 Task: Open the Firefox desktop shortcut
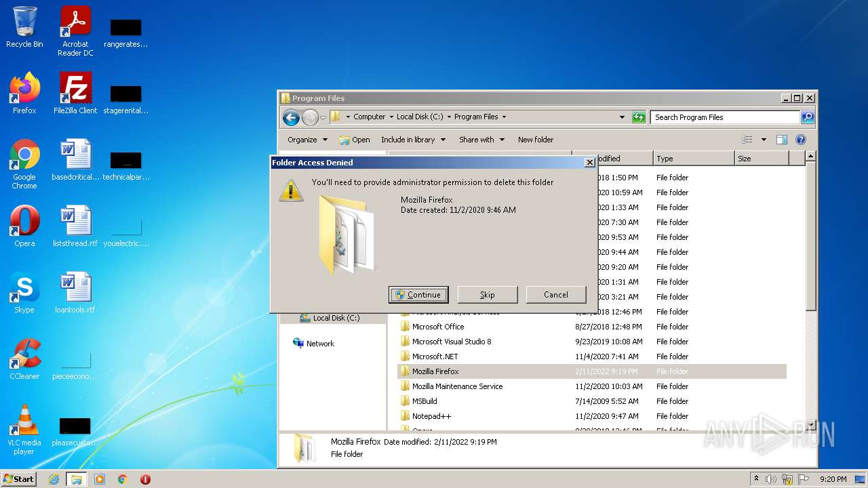tap(24, 94)
